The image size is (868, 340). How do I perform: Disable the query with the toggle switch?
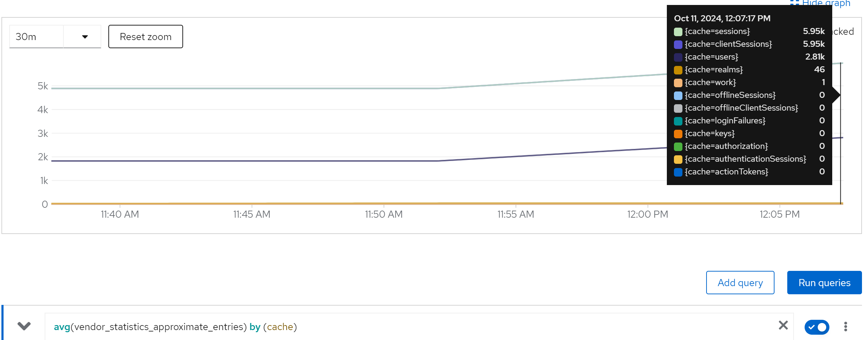[x=817, y=327]
